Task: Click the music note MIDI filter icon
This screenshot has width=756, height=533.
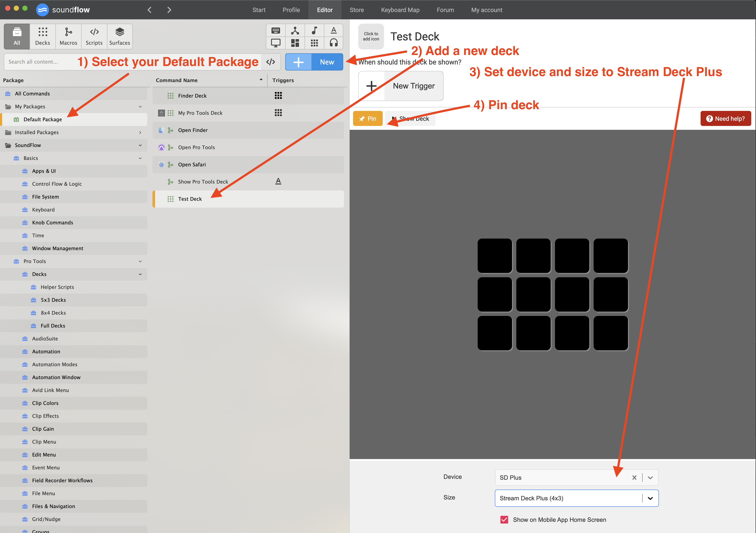Action: 314,31
